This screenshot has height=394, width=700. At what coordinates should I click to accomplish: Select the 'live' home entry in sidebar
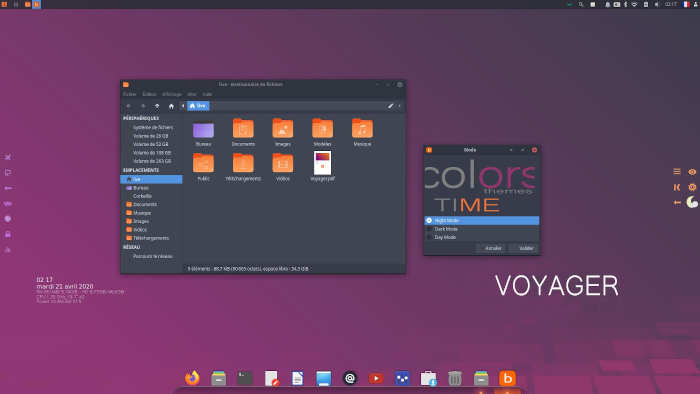pos(151,179)
